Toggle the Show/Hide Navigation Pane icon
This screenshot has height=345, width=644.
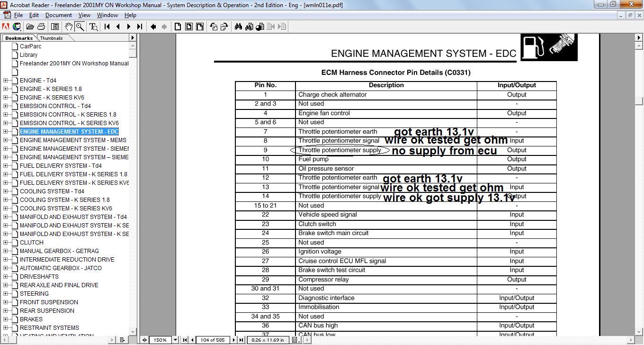click(55, 27)
